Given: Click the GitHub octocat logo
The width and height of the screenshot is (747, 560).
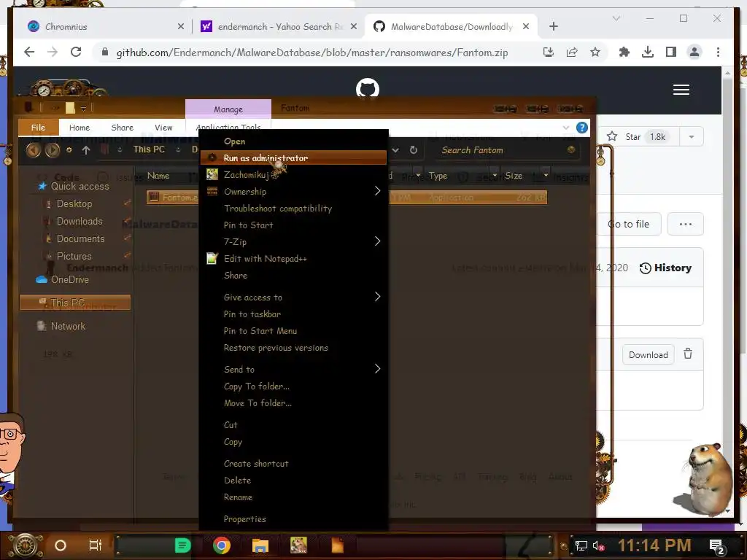Looking at the screenshot, I should click(x=368, y=89).
